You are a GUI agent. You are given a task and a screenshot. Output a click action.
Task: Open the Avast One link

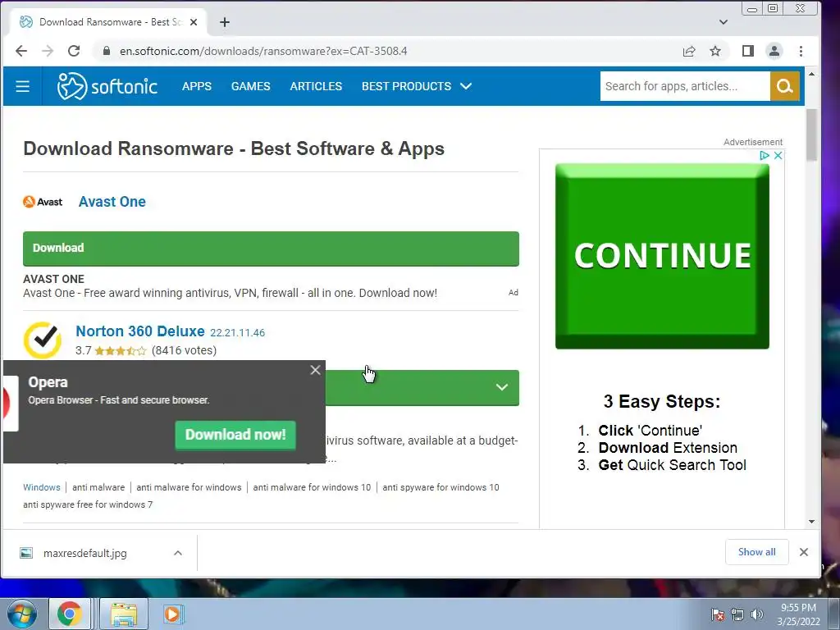click(112, 202)
